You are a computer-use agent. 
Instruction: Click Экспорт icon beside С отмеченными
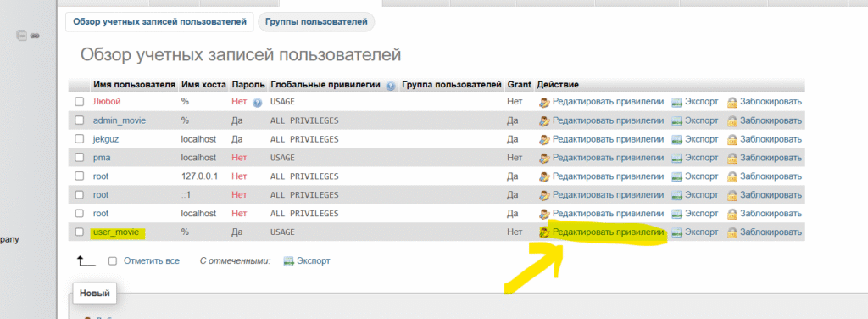point(288,261)
